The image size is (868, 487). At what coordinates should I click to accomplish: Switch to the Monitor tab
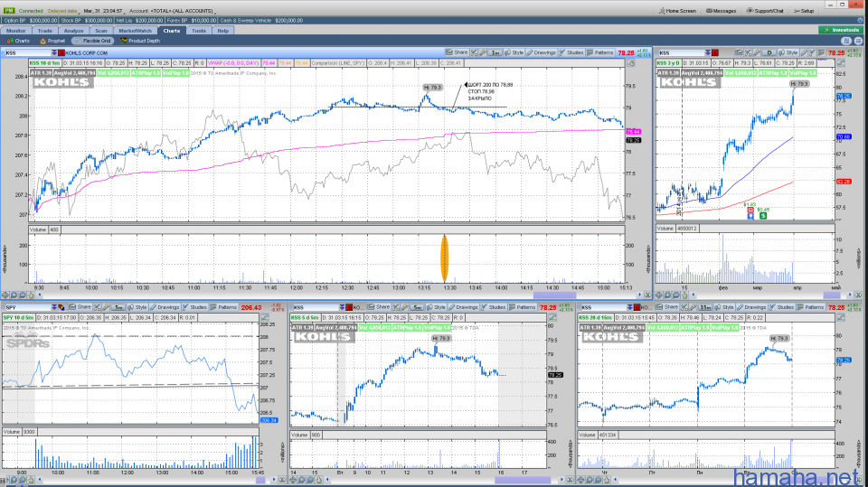(x=15, y=31)
